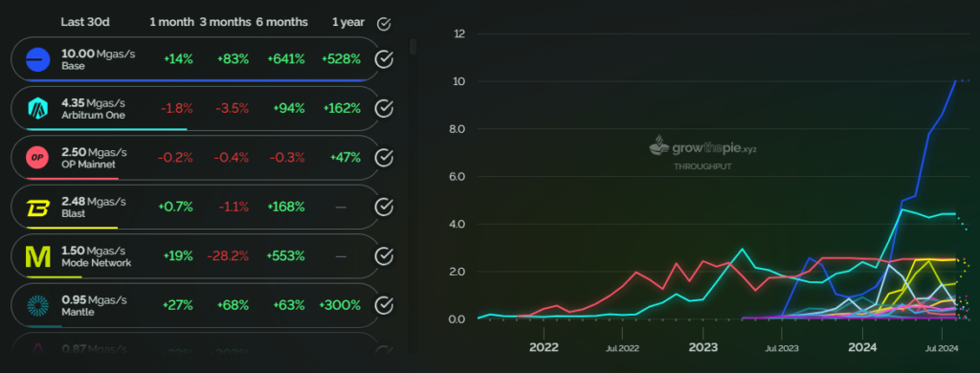Click the 2023 x-axis label
The image size is (980, 373).
(702, 347)
